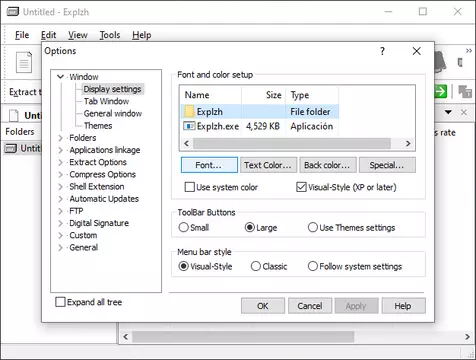Open the Back color... picker
This screenshot has height=360, width=476.
(x=328, y=165)
